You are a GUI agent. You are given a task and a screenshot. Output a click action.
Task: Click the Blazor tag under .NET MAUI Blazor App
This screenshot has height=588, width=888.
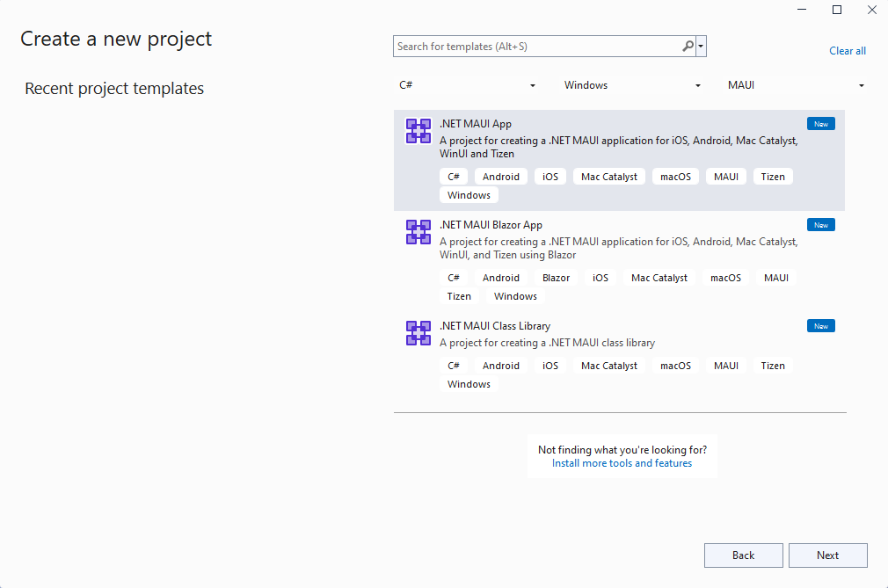(x=557, y=277)
